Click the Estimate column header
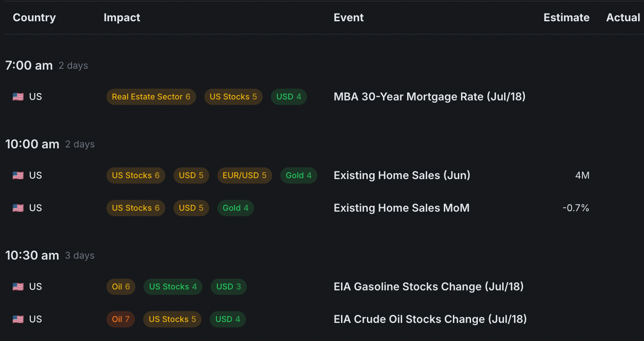 pyautogui.click(x=566, y=18)
